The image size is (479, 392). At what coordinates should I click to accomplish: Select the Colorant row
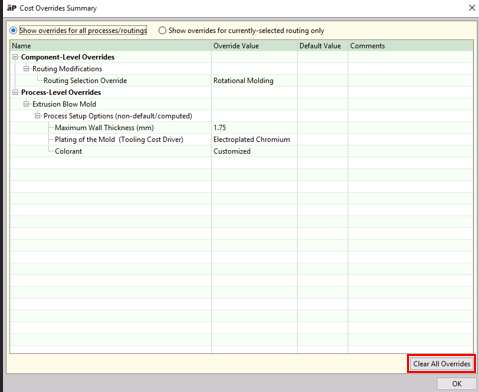pos(241,151)
